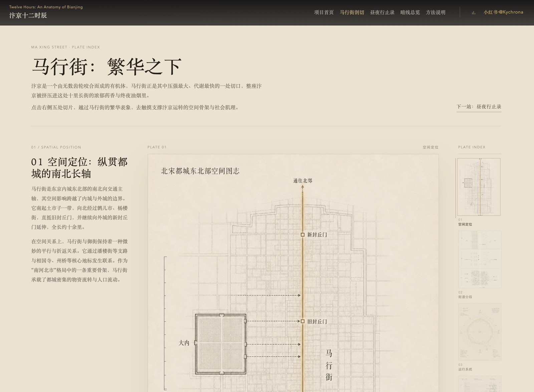The image size is (534, 392).
Task: Click the 通往北郊 arrow label
Action: [303, 181]
